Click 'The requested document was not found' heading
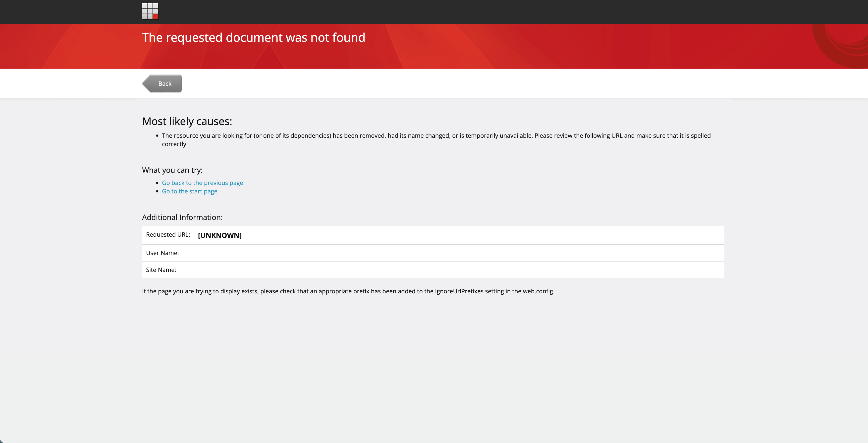This screenshot has height=443, width=868. pos(253,37)
